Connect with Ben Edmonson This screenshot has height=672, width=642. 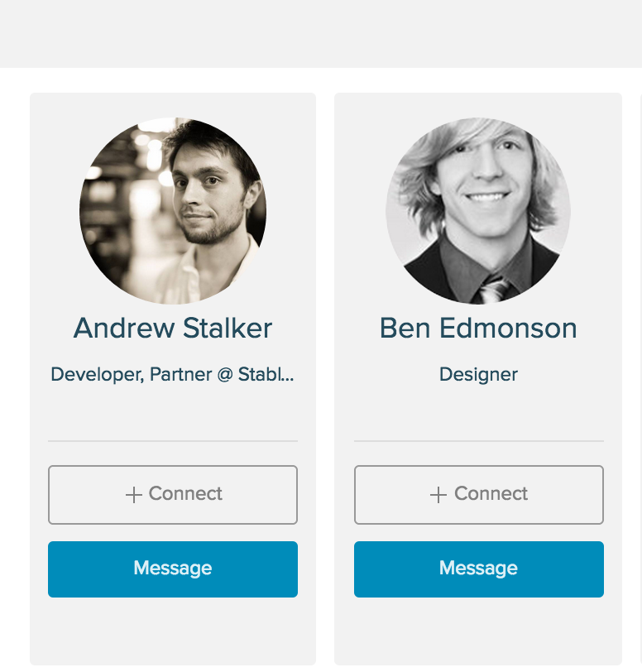point(478,495)
